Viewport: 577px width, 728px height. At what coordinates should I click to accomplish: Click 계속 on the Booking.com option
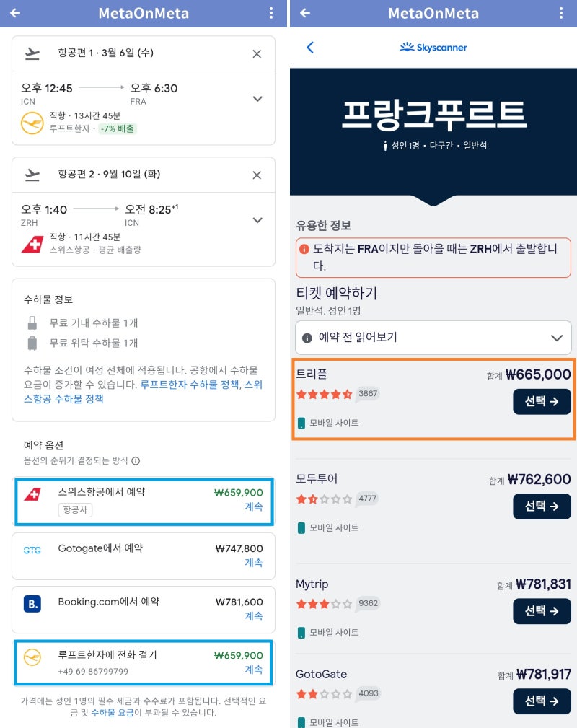(254, 615)
